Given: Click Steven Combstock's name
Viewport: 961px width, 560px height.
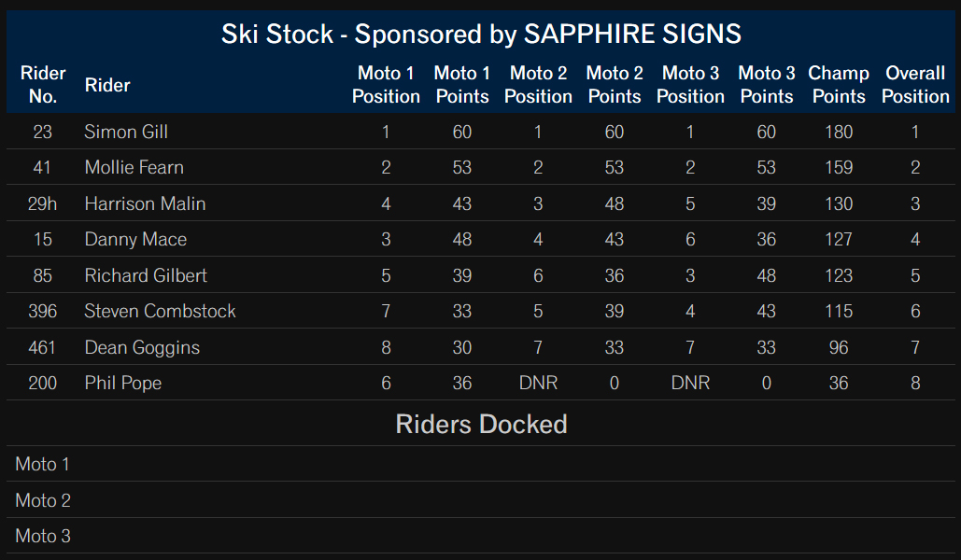Looking at the screenshot, I should tap(160, 311).
